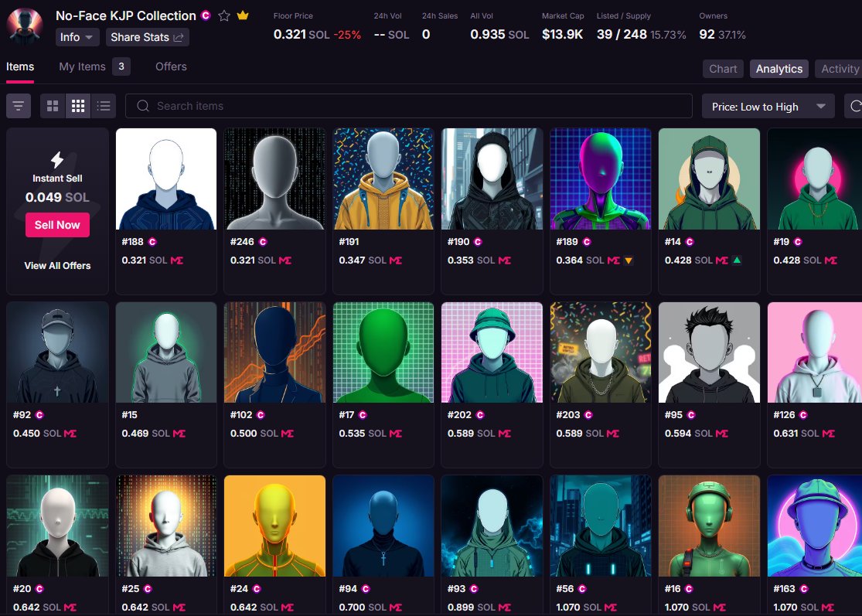
Task: Focus the Search items field
Action: (408, 106)
